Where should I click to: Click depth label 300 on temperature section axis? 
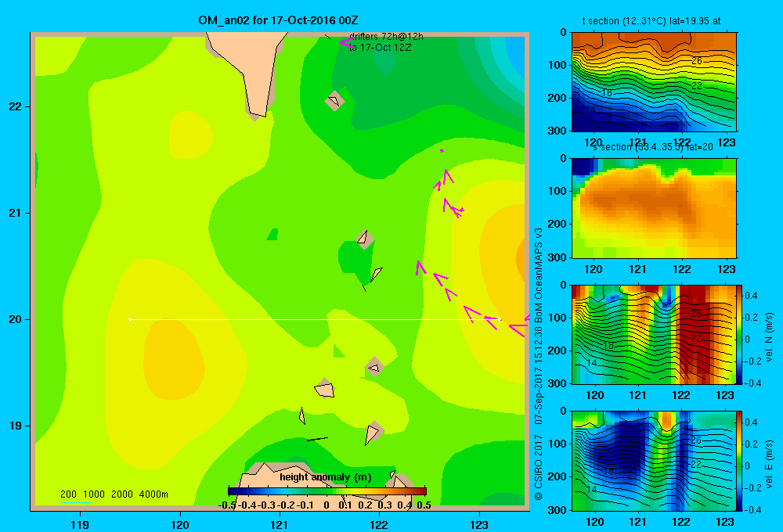(557, 131)
